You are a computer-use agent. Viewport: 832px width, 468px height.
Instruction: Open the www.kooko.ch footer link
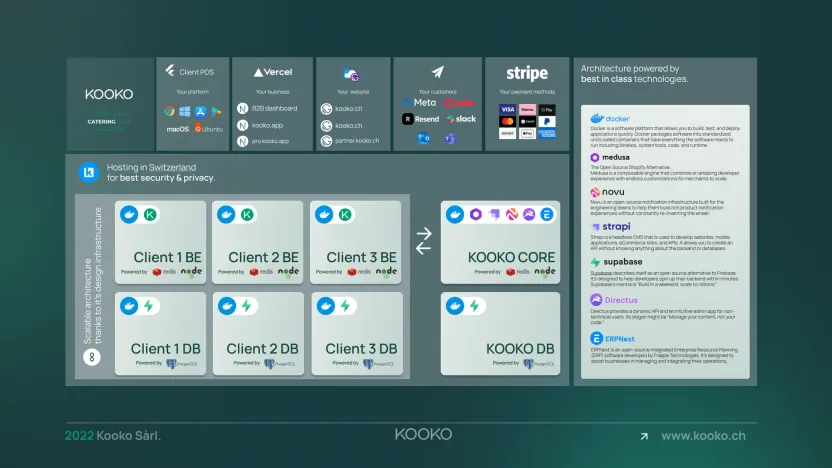click(x=703, y=436)
